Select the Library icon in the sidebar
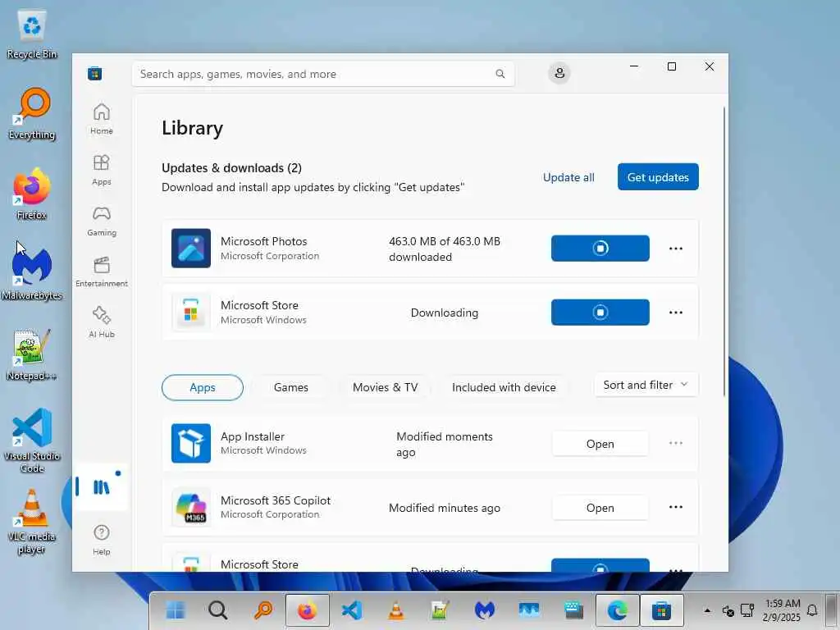This screenshot has width=840, height=630. [x=101, y=487]
